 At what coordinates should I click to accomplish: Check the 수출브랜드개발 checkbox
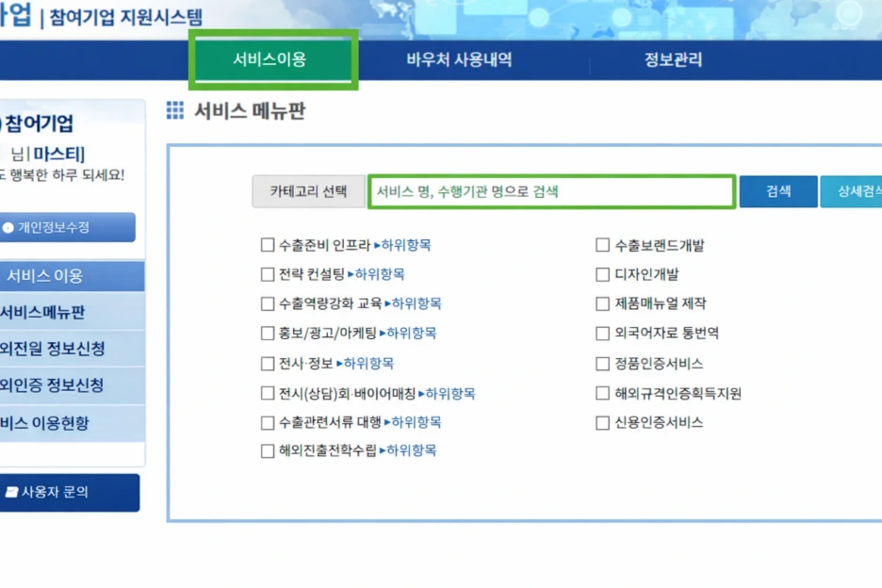pos(601,244)
